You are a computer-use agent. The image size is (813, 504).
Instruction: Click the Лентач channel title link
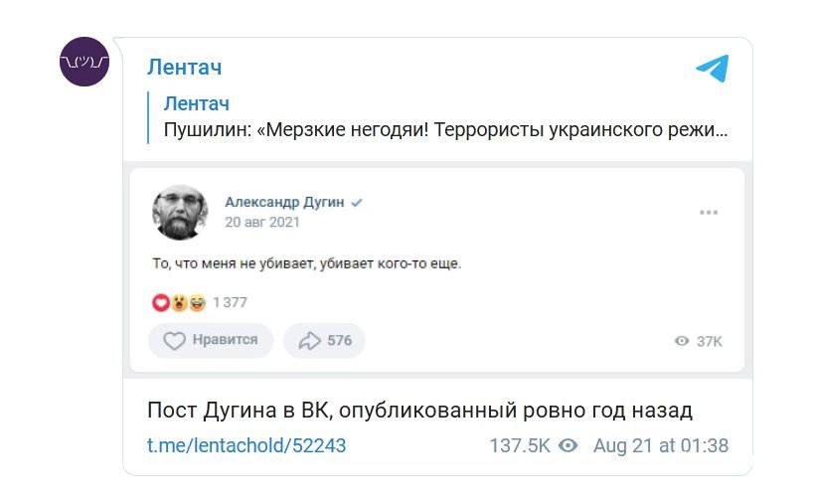(185, 68)
